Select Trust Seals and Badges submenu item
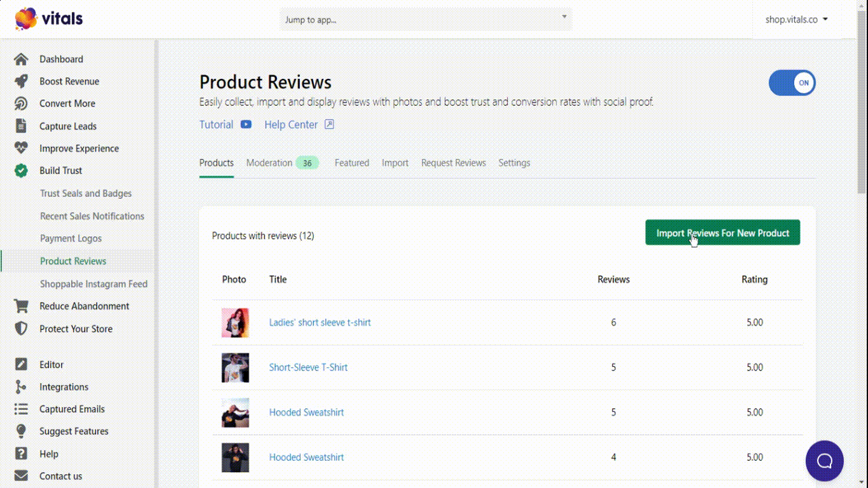The image size is (868, 488). click(86, 193)
